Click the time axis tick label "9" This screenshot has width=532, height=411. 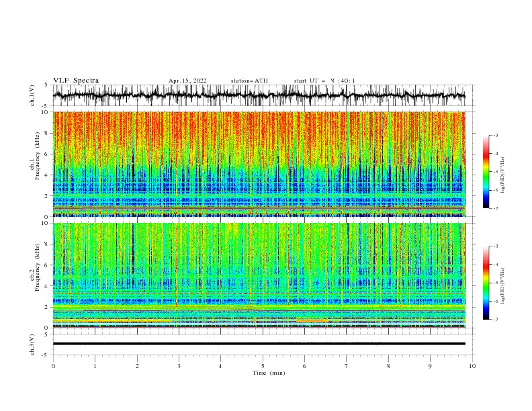pyautogui.click(x=430, y=366)
